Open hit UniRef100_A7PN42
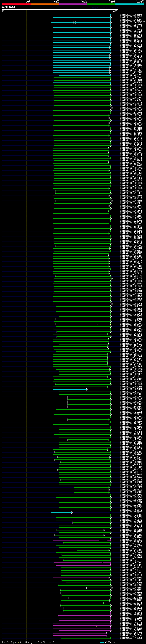 (131, 30)
